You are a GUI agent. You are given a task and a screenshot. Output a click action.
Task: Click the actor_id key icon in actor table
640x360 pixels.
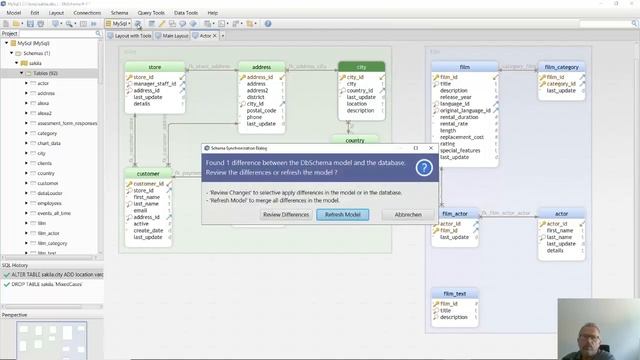tap(542, 224)
